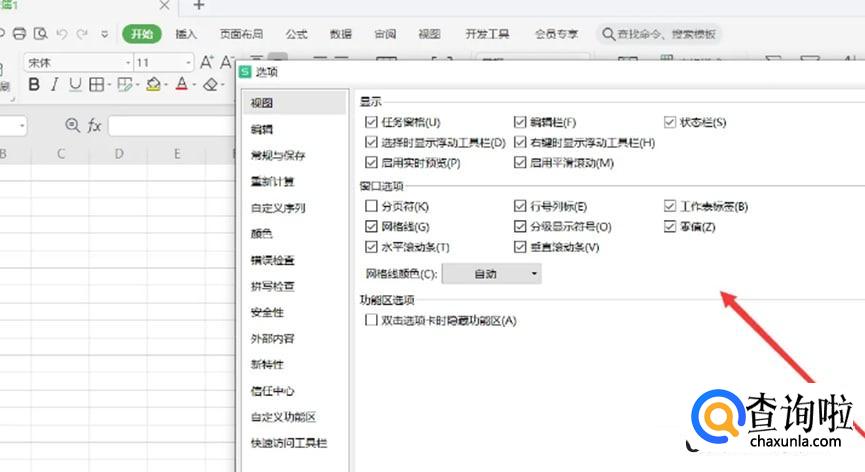Viewport: 865px width, 472px height.
Task: Select the 开发工具 ribbon tab
Action: (487, 34)
